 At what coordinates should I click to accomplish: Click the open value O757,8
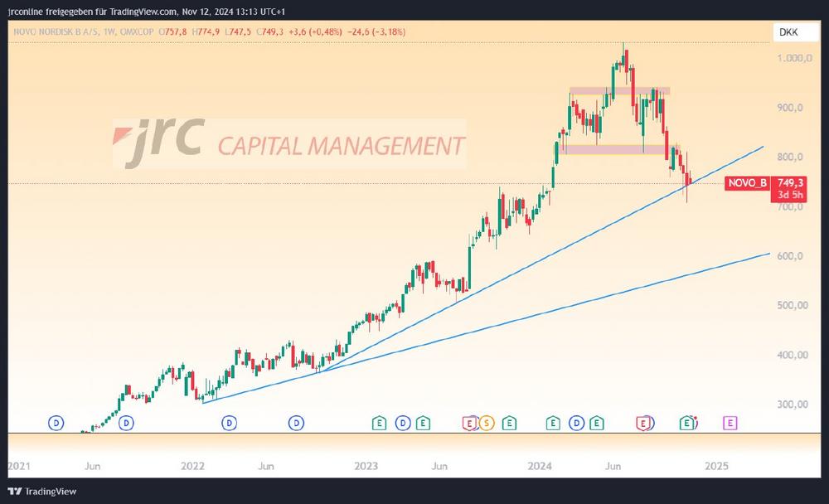(x=173, y=31)
